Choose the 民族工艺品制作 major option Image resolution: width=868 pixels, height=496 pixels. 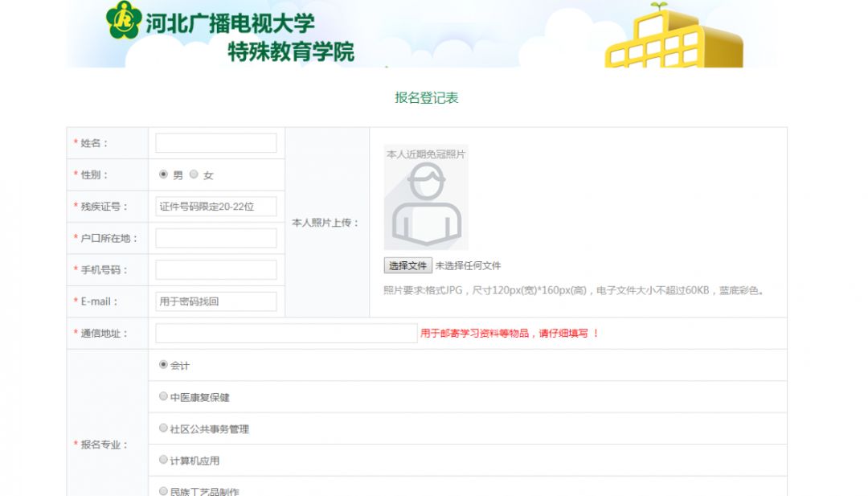point(163,491)
